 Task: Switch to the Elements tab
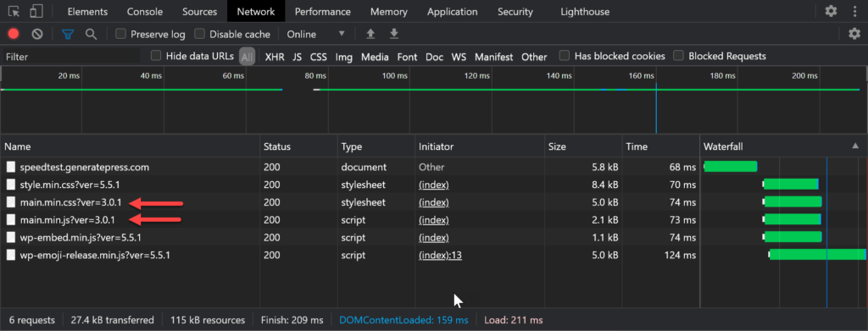tap(87, 12)
